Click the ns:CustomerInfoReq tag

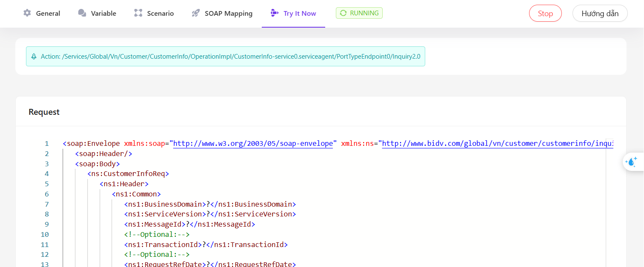coord(128,174)
